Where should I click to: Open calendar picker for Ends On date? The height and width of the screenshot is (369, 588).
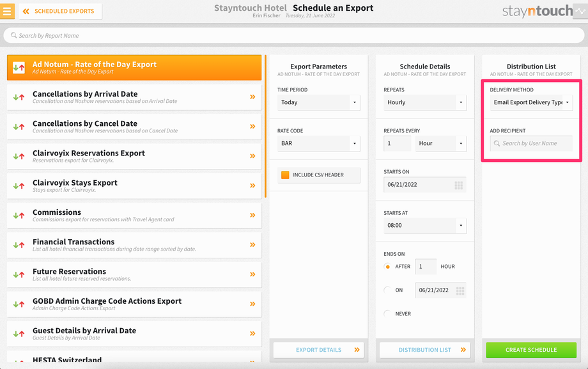[460, 290]
